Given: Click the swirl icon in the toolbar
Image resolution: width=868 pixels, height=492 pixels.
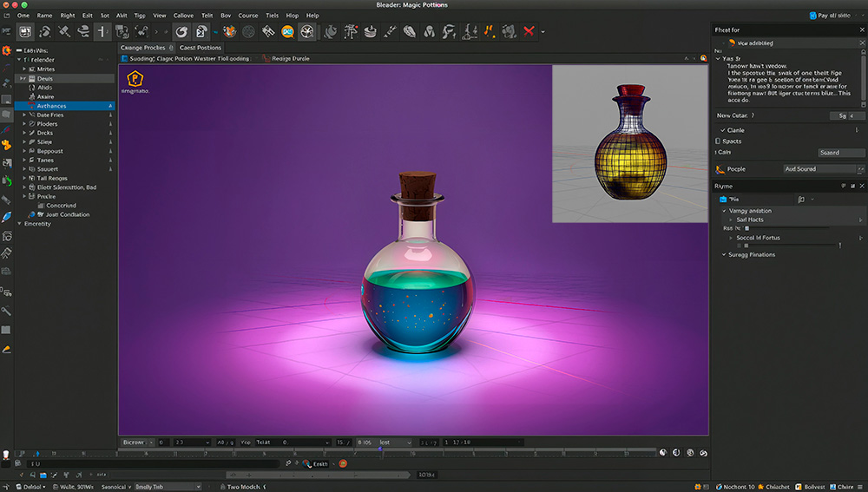Looking at the screenshot, I should (181, 31).
